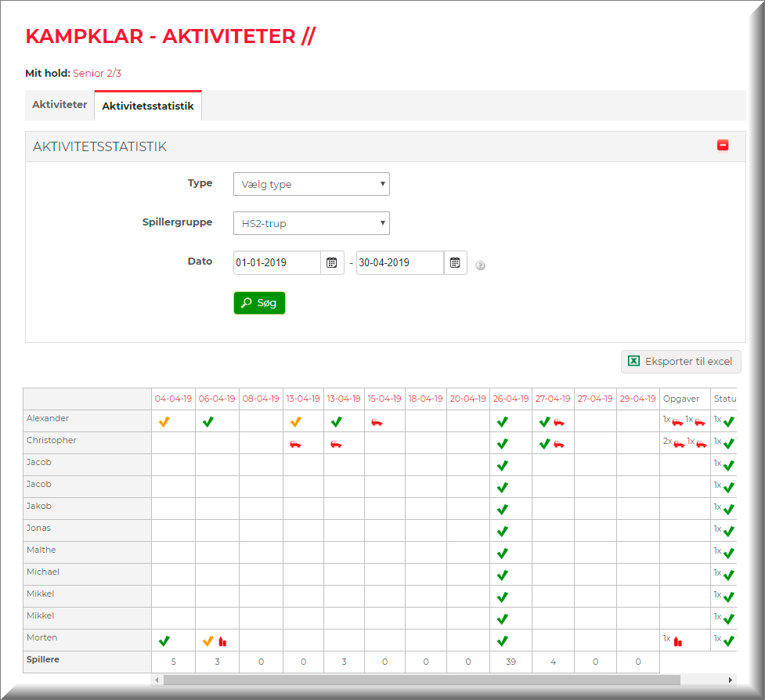Click Eksporter til excel button
Viewport: 765px width, 700px height.
(680, 362)
